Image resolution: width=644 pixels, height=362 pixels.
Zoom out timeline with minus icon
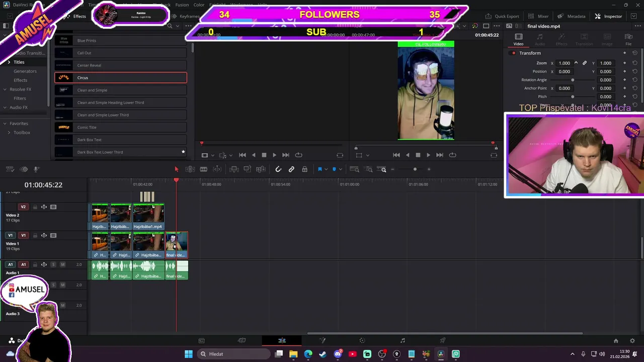coord(392,169)
